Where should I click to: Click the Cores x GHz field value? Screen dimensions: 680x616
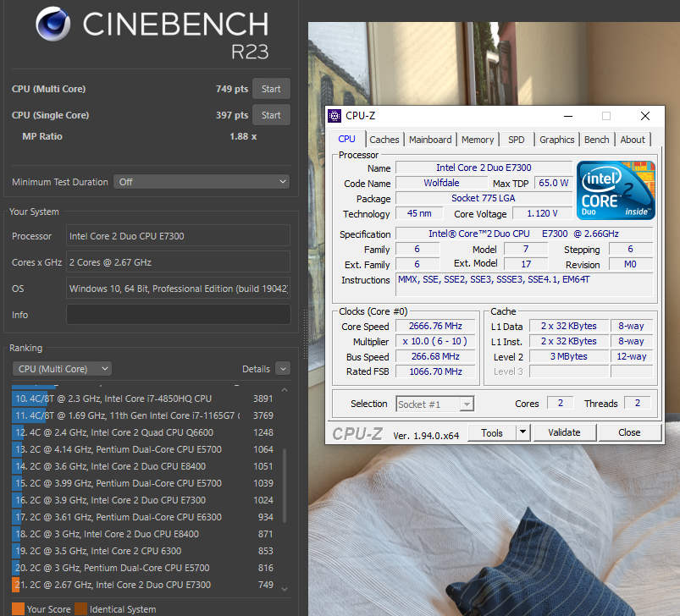pyautogui.click(x=178, y=262)
